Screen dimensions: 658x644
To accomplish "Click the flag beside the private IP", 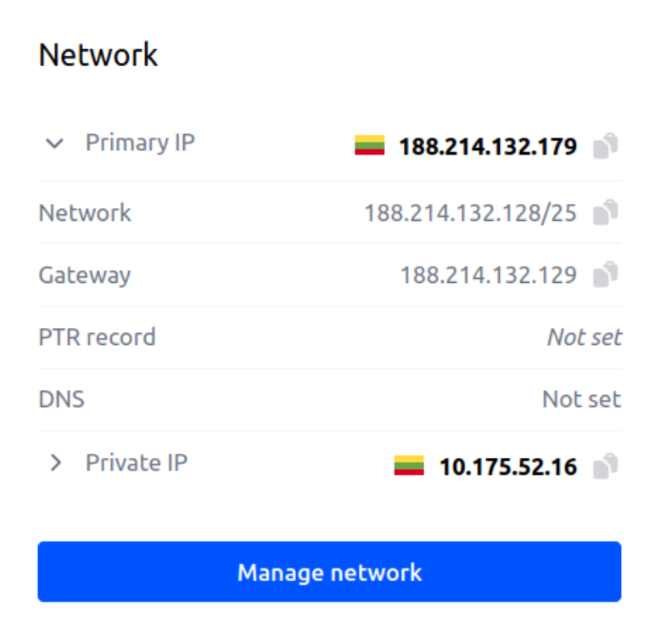I will point(409,466).
